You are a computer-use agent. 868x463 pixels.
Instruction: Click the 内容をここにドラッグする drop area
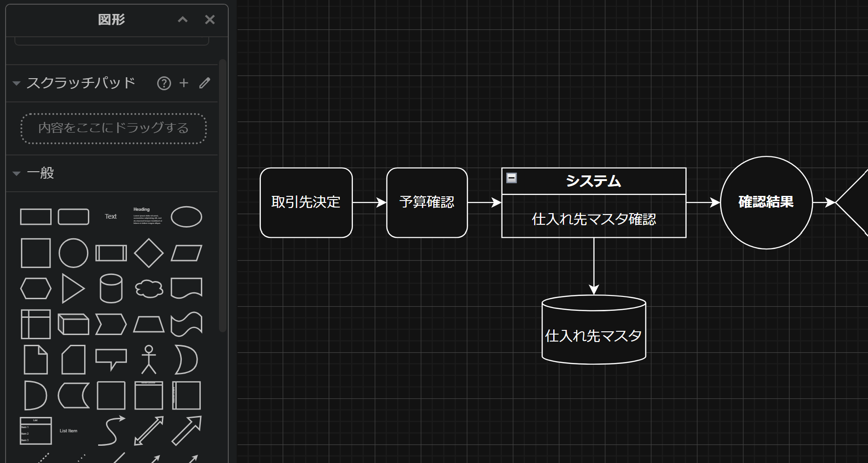coord(113,128)
